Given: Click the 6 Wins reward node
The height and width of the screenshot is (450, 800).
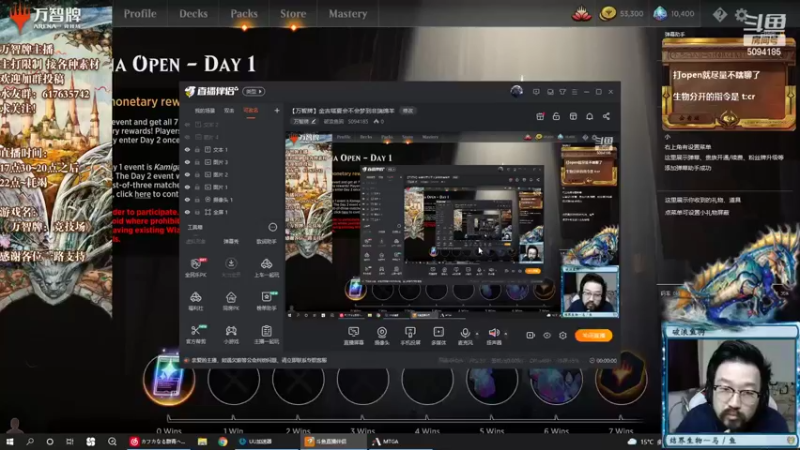Looking at the screenshot, I should click(556, 379).
